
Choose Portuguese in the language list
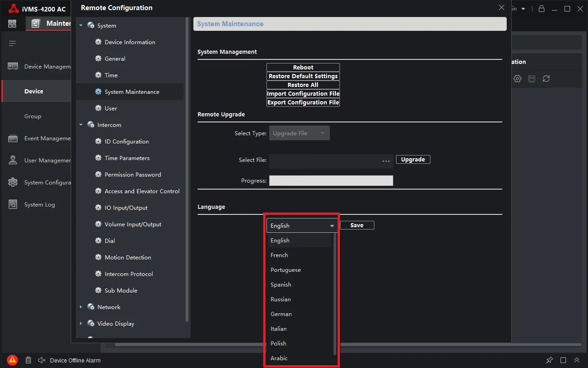coord(300,270)
